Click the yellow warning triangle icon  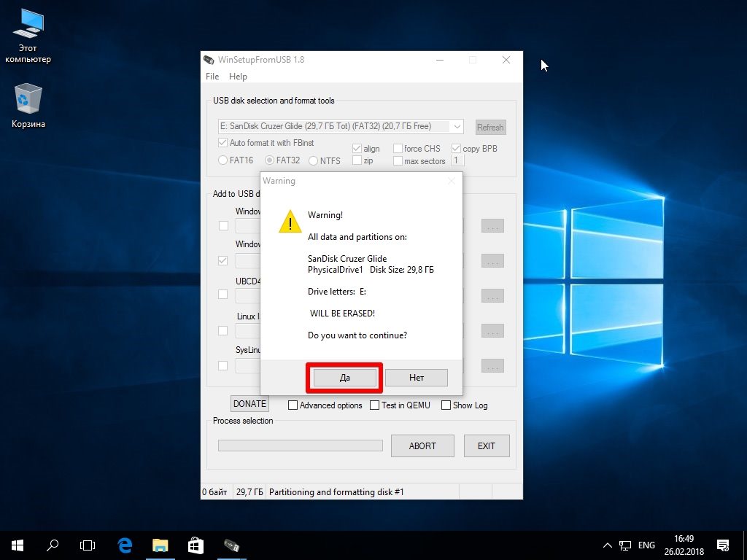(290, 222)
